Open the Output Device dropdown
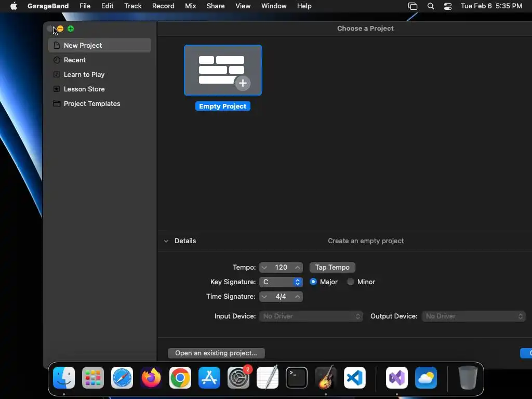Viewport: 532px width, 399px height. coord(474,316)
